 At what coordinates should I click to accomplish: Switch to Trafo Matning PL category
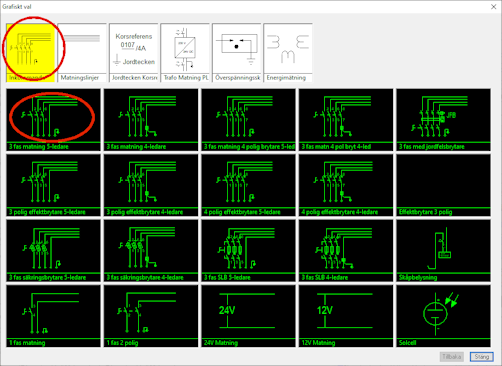coord(185,52)
